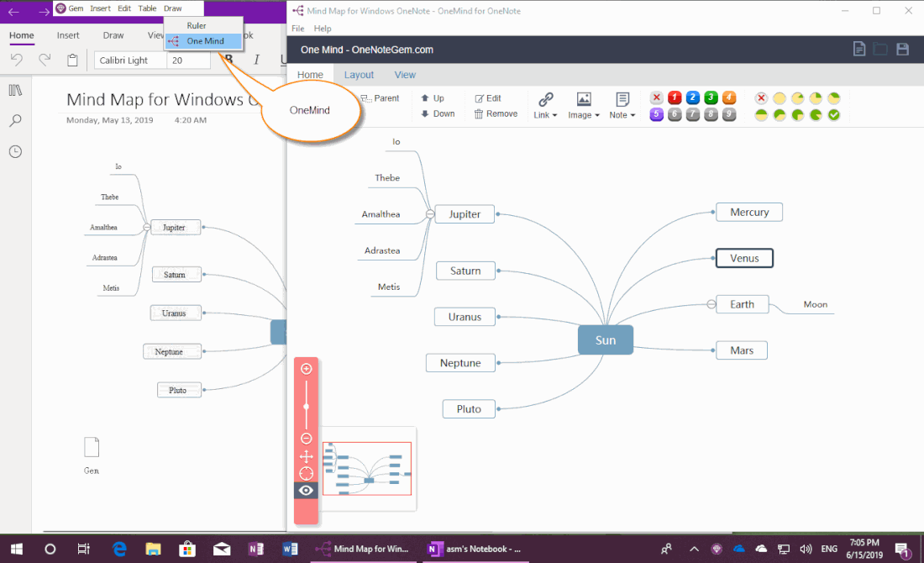Toggle italic formatting in OneNote
This screenshot has height=563, width=924.
tap(256, 60)
